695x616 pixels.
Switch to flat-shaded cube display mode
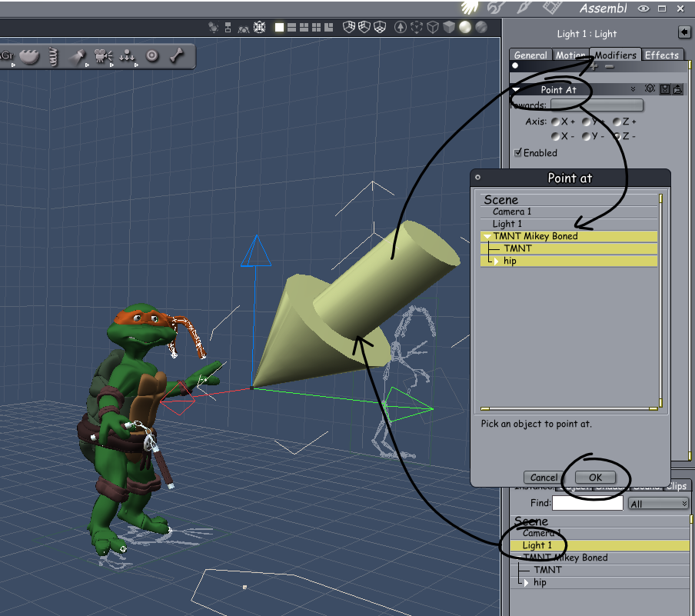(x=449, y=28)
